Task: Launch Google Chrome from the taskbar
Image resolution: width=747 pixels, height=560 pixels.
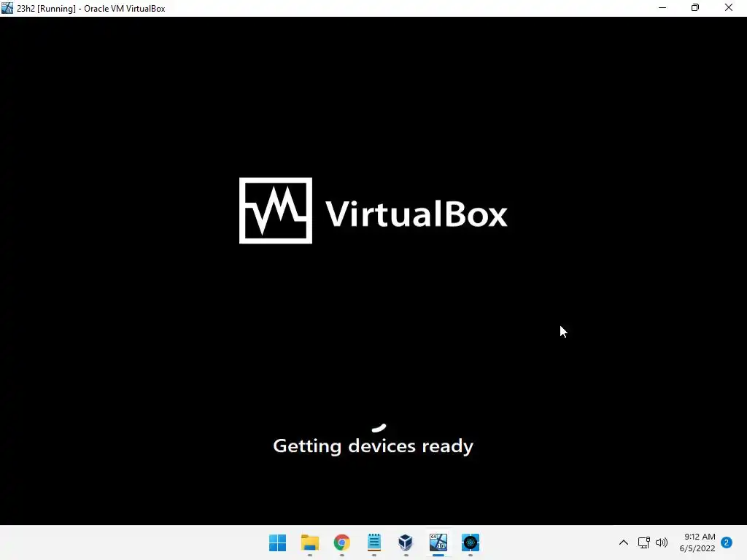Action: (x=341, y=542)
